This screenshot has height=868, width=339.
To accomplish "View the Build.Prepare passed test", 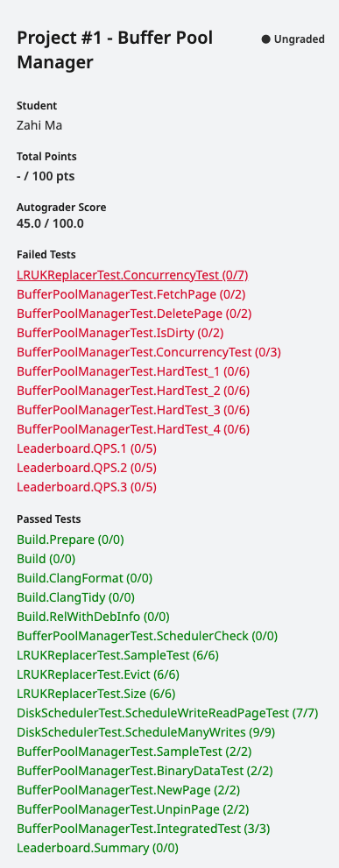I will (70, 540).
